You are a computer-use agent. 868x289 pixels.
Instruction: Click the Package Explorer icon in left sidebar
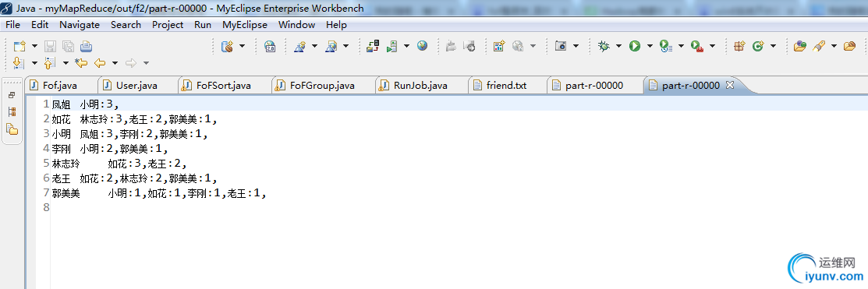point(12,129)
